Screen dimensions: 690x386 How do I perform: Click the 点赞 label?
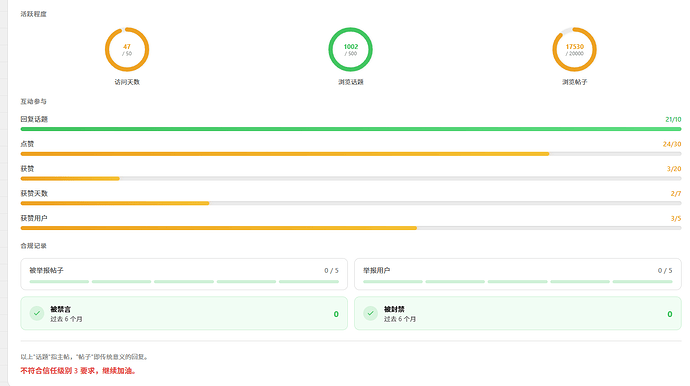[x=27, y=144]
